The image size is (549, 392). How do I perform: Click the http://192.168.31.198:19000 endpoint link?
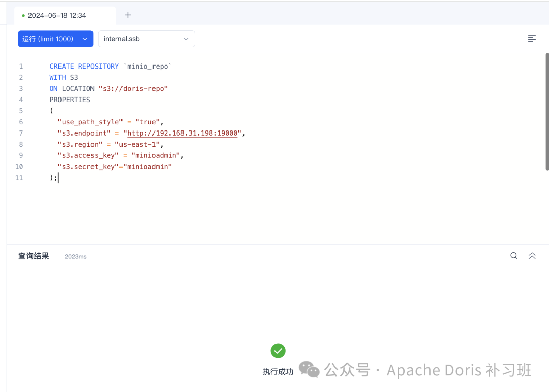(182, 133)
